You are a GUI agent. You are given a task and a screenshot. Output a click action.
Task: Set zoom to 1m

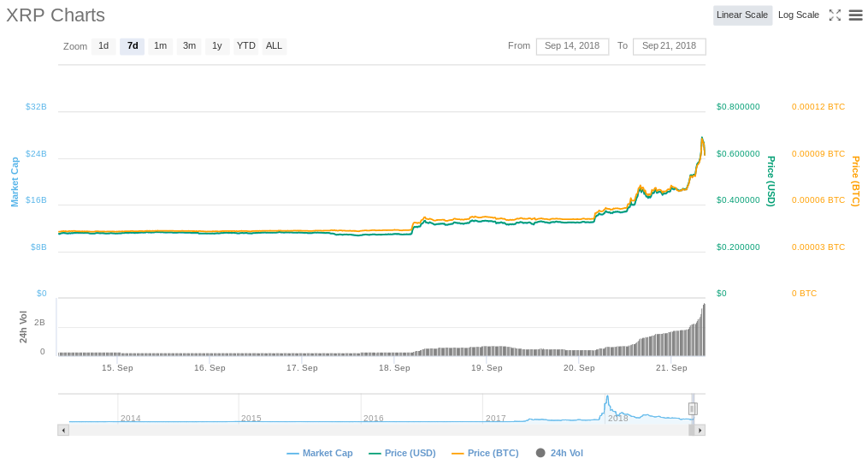pyautogui.click(x=161, y=46)
